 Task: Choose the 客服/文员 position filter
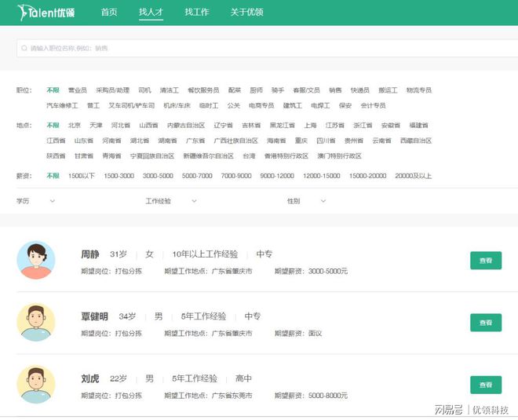point(307,89)
